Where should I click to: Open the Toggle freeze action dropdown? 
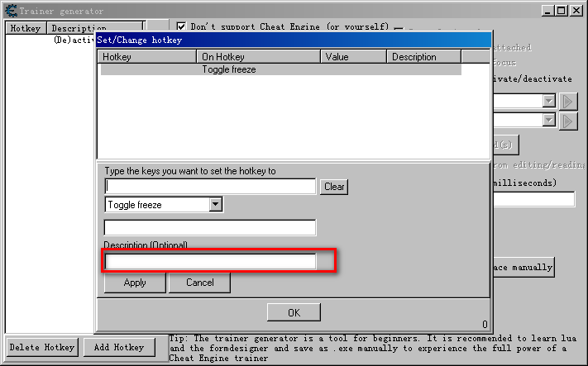coord(215,204)
